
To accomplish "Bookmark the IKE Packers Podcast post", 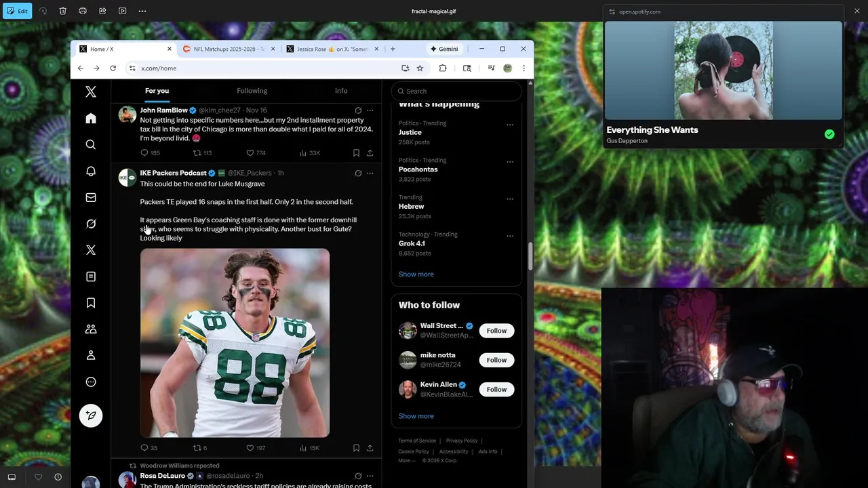I will (356, 448).
